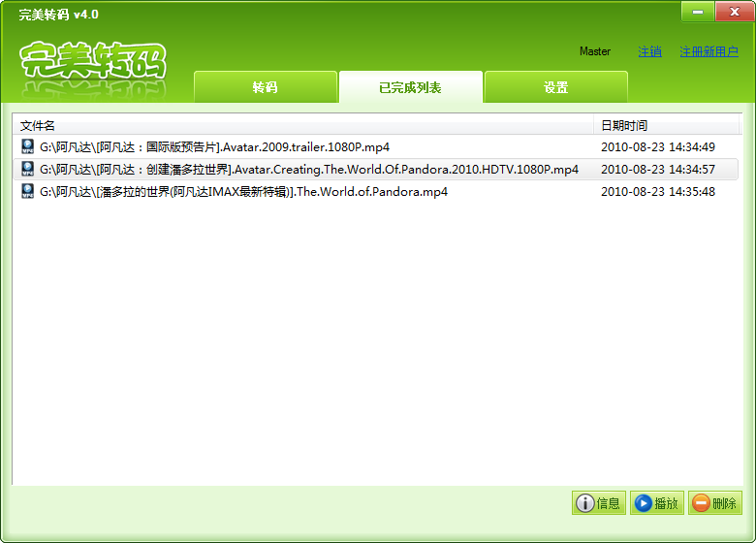Sort by the 文件名 column header
756x543 pixels.
click(x=302, y=125)
